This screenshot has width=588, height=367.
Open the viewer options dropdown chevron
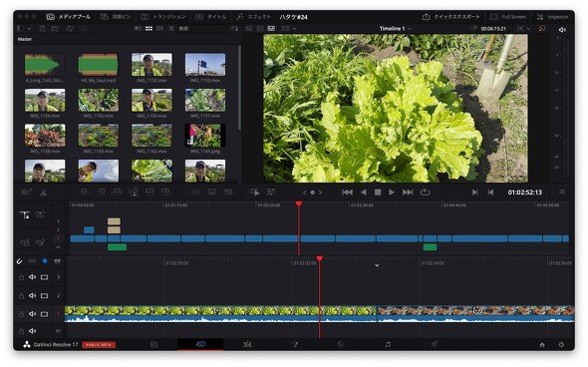[529, 29]
